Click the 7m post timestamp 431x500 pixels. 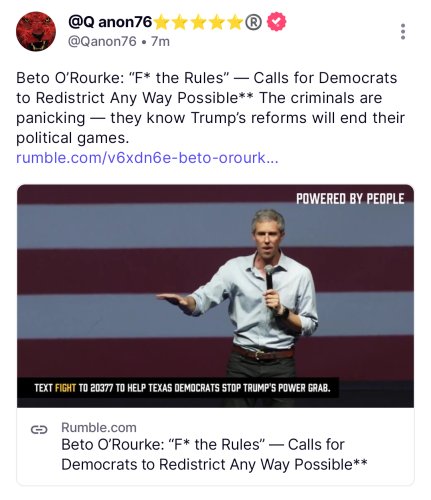(160, 42)
